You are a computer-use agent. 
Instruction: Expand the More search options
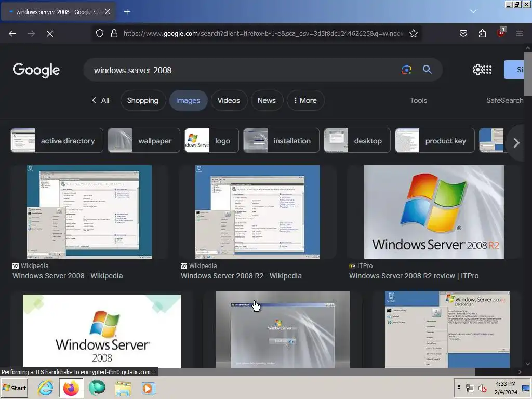pos(305,100)
